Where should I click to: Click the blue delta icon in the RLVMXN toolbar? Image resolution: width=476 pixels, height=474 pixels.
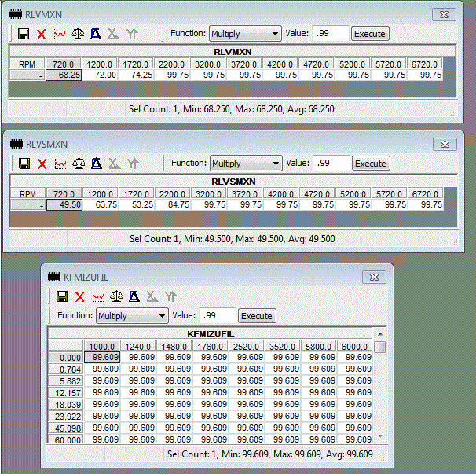click(96, 34)
